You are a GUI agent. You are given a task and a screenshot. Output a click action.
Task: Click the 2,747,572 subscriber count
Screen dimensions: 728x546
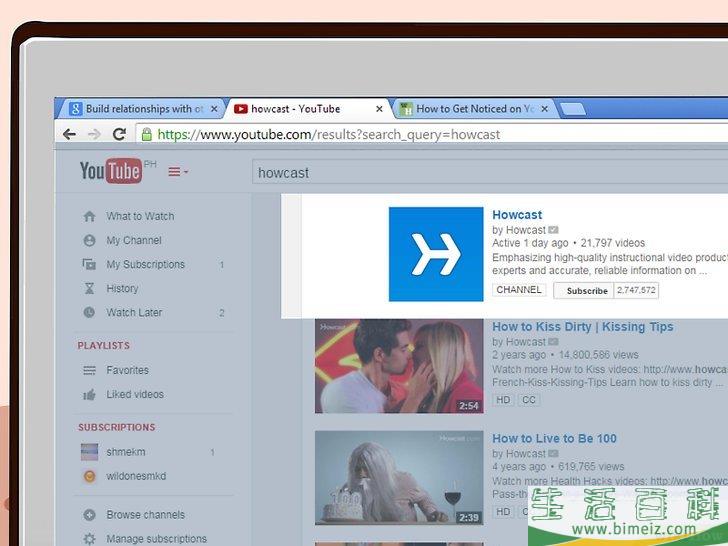(x=636, y=291)
